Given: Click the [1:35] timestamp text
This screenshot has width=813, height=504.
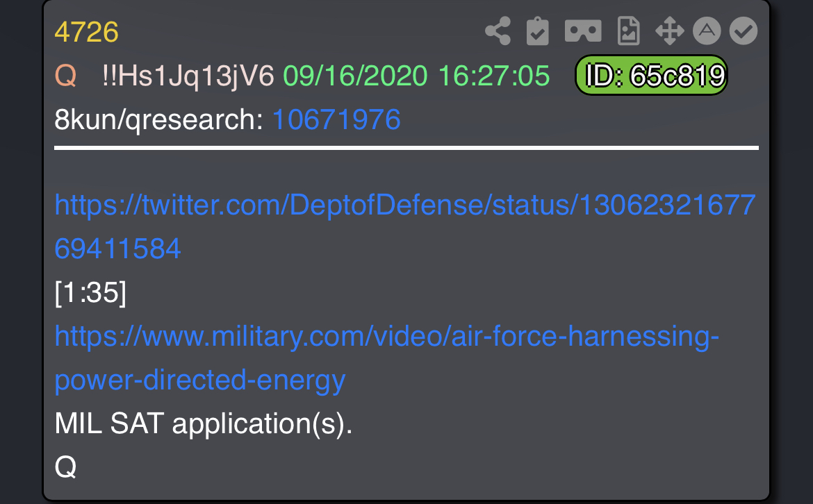Looking at the screenshot, I should [90, 292].
